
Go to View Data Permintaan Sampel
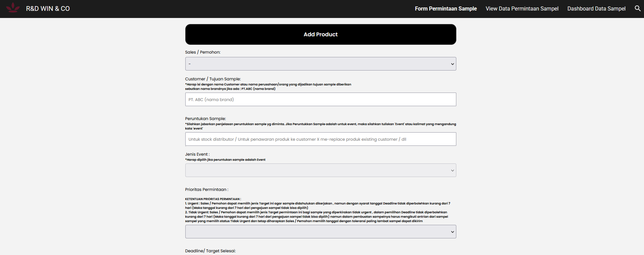coord(522,9)
